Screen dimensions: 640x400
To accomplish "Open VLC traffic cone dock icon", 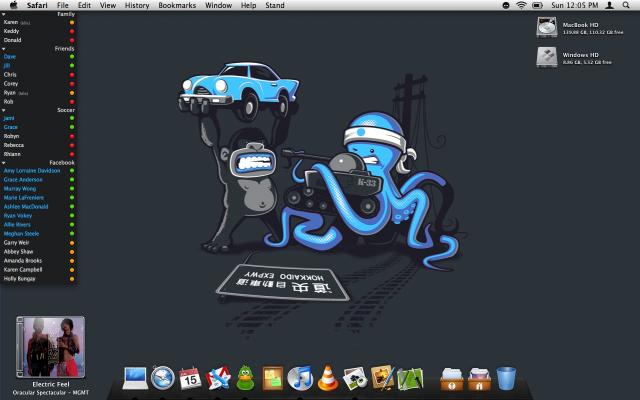I will (328, 378).
